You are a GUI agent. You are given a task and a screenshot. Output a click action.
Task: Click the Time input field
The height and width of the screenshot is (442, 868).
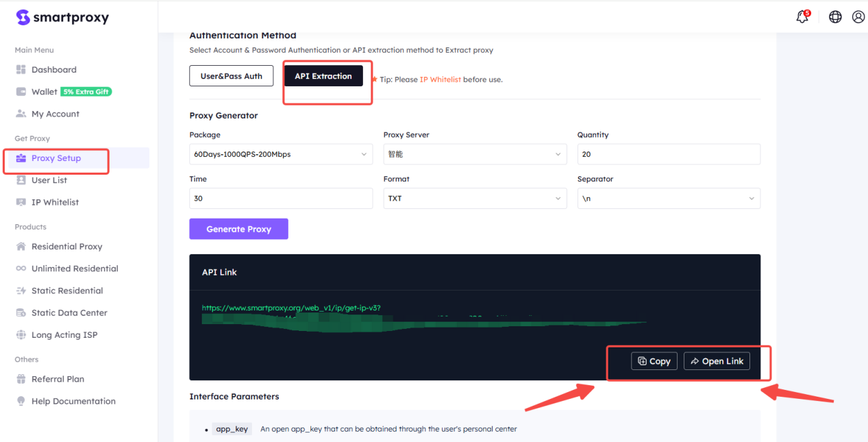click(x=281, y=199)
